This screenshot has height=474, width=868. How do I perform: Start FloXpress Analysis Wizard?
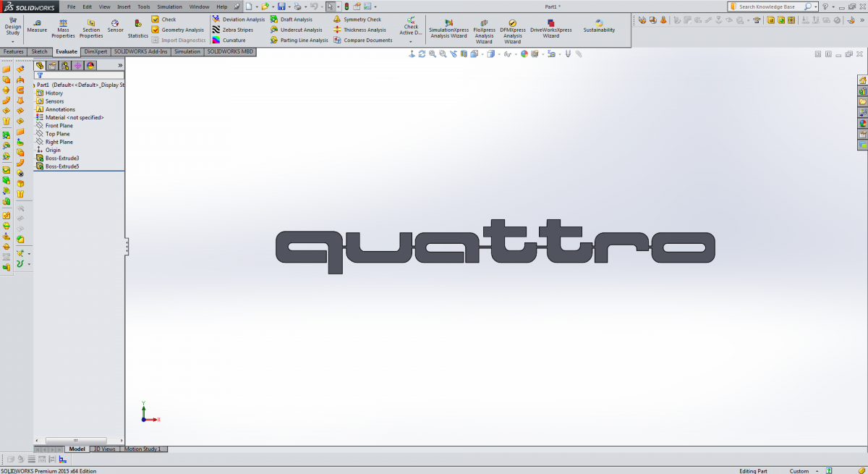point(484,30)
